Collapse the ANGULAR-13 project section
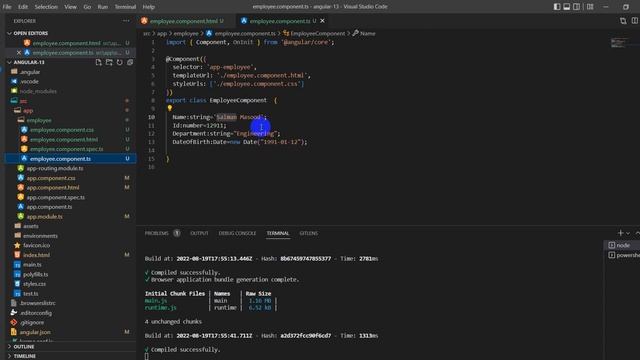640x360 pixels. tap(29, 62)
